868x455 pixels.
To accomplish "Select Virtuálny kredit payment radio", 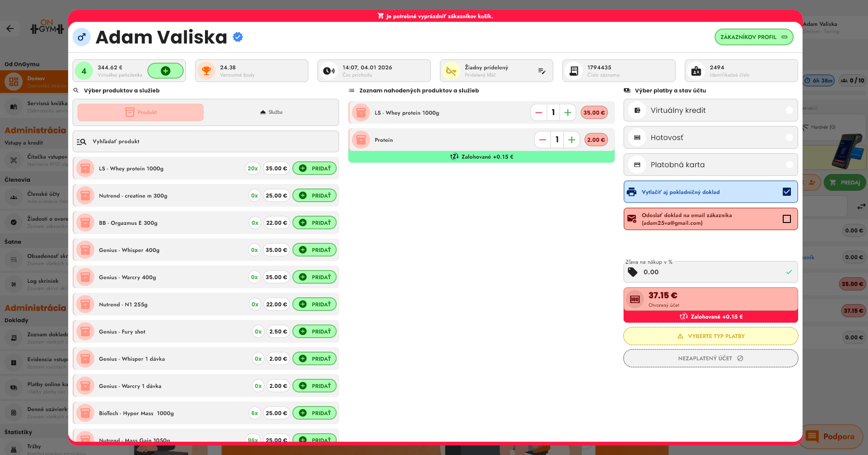I will [790, 110].
